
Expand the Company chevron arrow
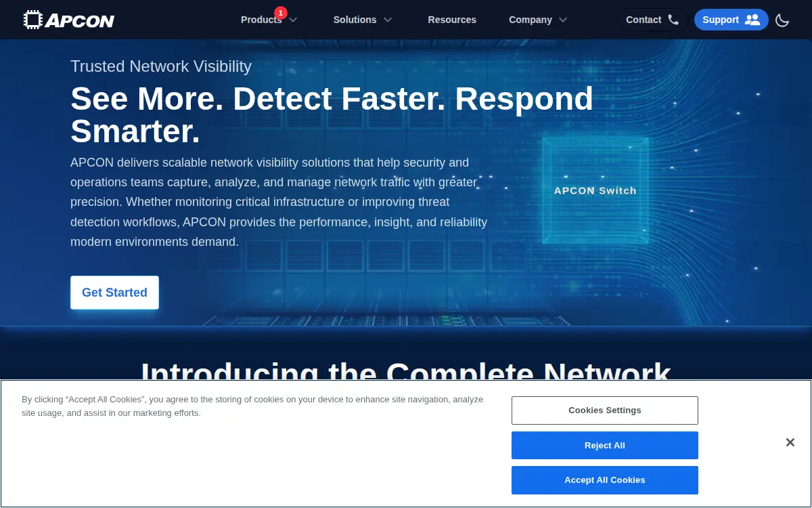pyautogui.click(x=563, y=20)
